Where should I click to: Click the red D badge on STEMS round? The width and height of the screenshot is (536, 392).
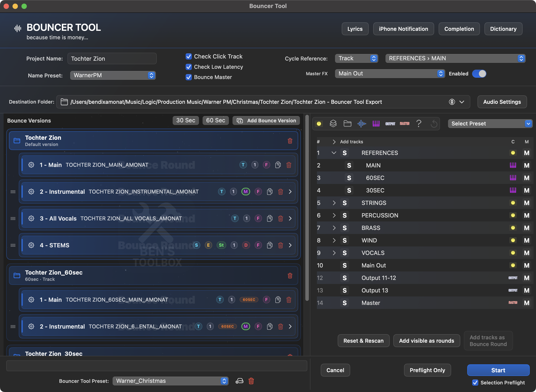point(246,245)
